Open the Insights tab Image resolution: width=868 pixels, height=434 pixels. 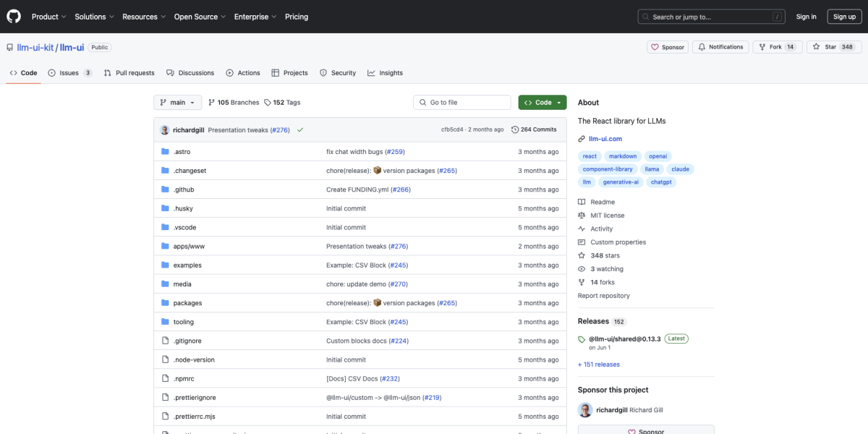[x=385, y=73]
